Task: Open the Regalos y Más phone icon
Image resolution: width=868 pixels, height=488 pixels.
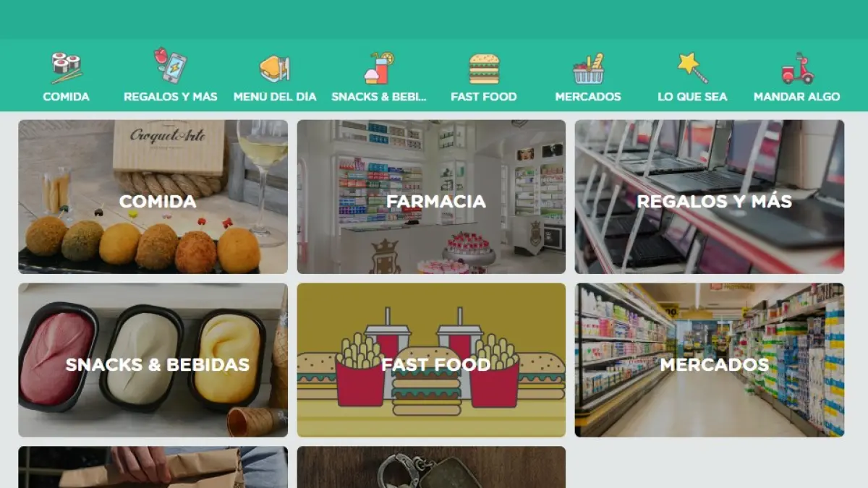Action: (x=171, y=66)
